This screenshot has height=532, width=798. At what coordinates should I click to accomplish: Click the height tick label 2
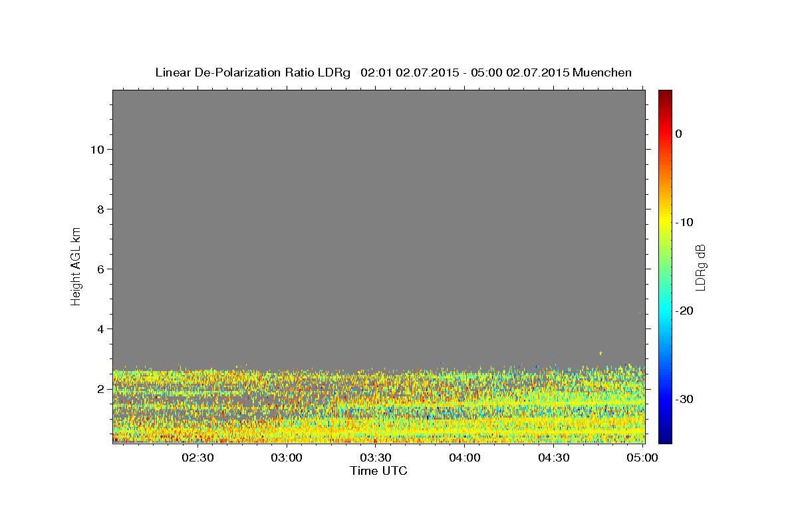(101, 388)
